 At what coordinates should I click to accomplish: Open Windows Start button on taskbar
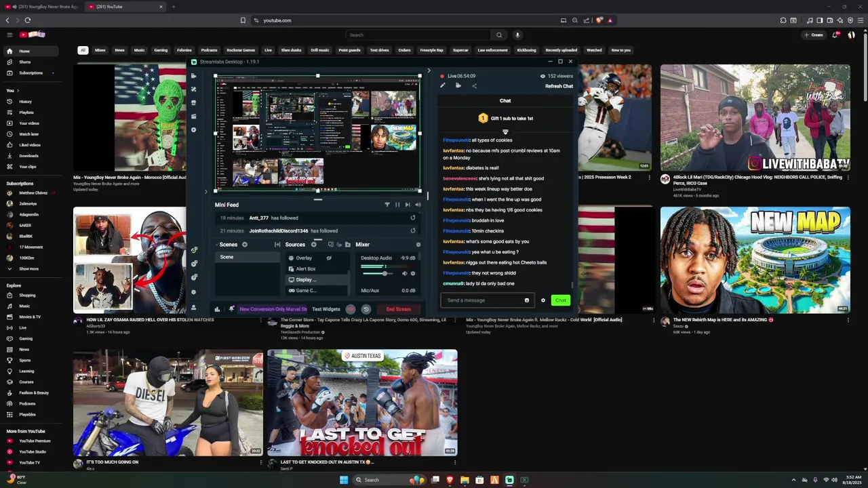pyautogui.click(x=344, y=480)
